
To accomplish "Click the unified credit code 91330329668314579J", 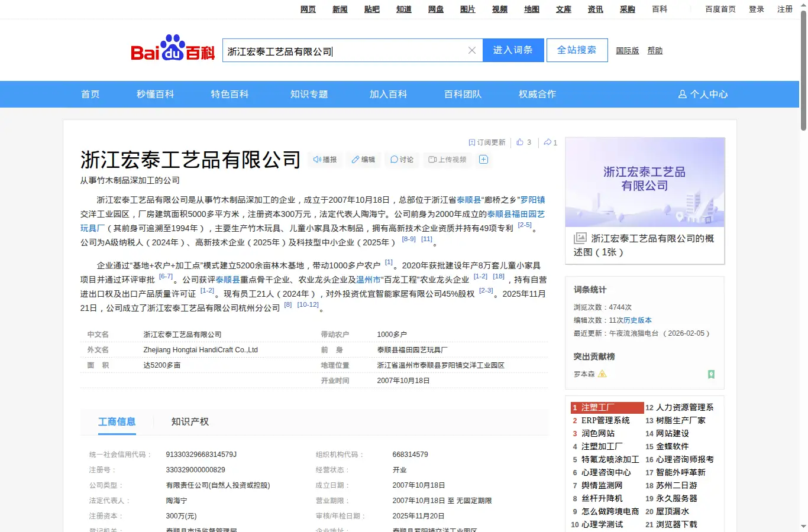I will click(201, 455).
